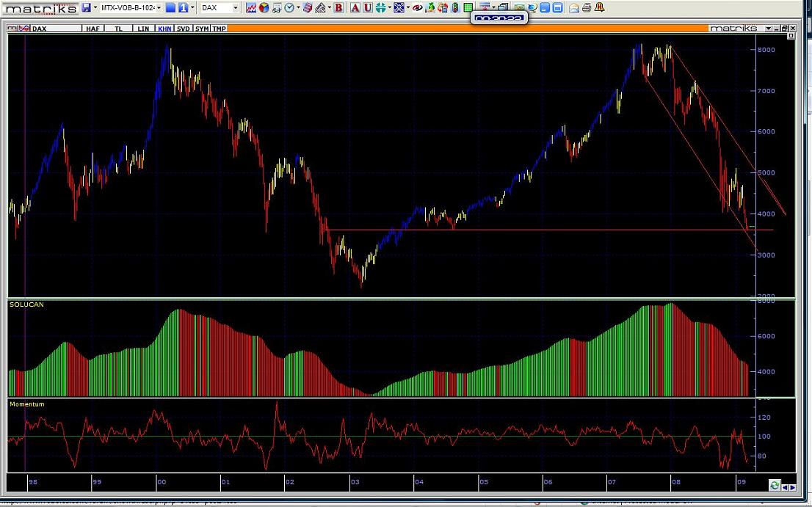Click the alarm bell icon
The image size is (812, 507).
pos(601,7)
